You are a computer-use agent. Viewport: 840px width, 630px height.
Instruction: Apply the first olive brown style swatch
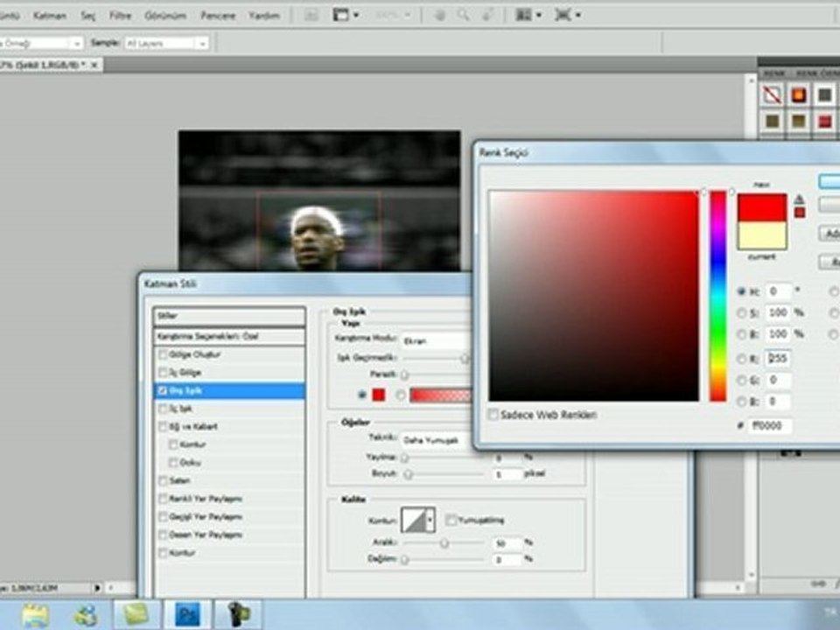(772, 121)
